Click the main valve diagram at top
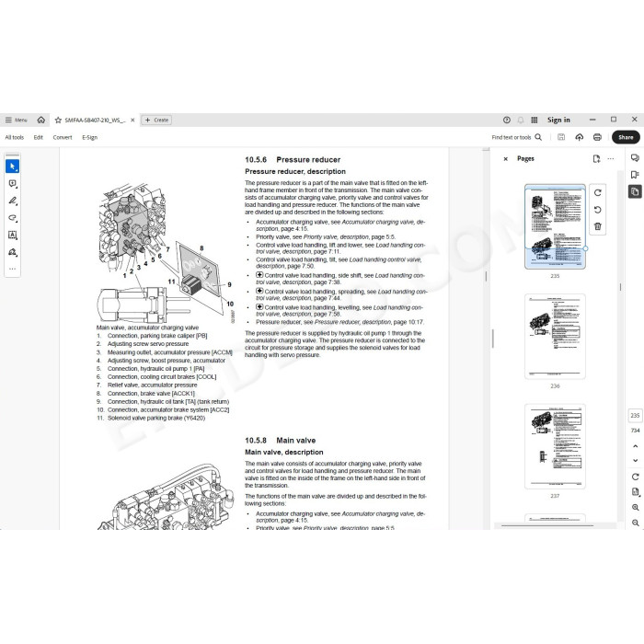The image size is (644, 644). pos(166,253)
